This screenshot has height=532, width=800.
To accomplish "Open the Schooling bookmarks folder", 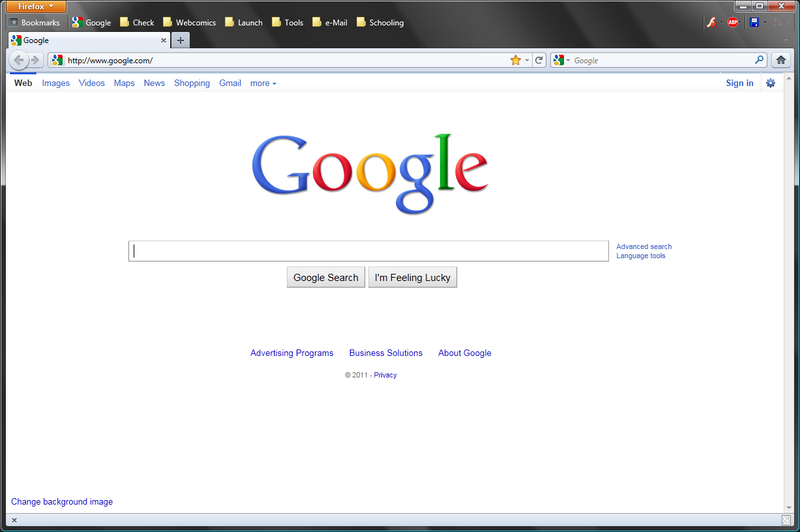I will [380, 22].
